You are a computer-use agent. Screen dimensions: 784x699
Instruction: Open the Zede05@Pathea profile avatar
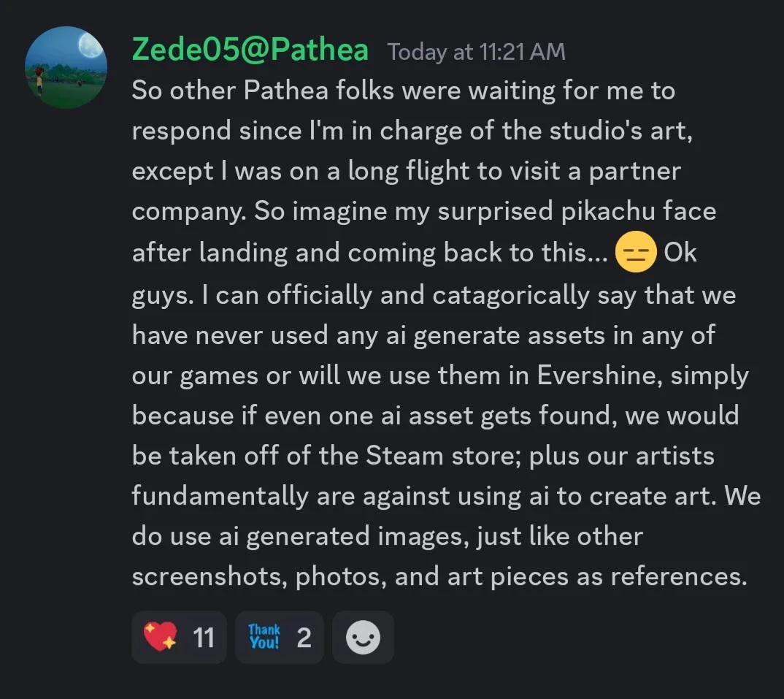(x=66, y=67)
